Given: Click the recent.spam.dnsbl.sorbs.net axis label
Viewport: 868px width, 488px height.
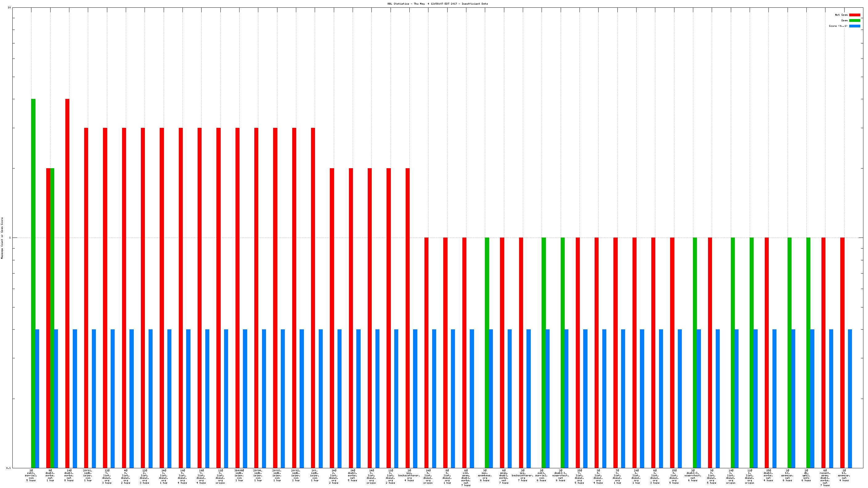Looking at the screenshot, I should tap(825, 478).
